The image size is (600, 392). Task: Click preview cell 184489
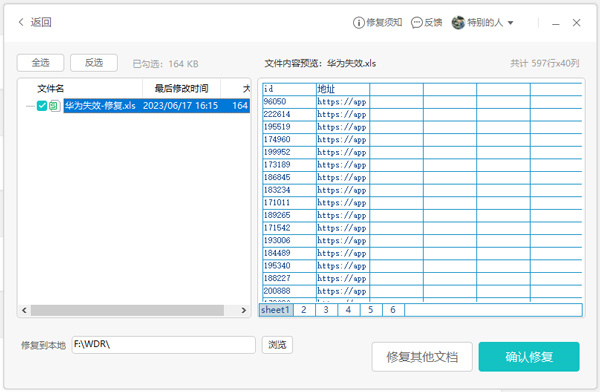point(289,253)
